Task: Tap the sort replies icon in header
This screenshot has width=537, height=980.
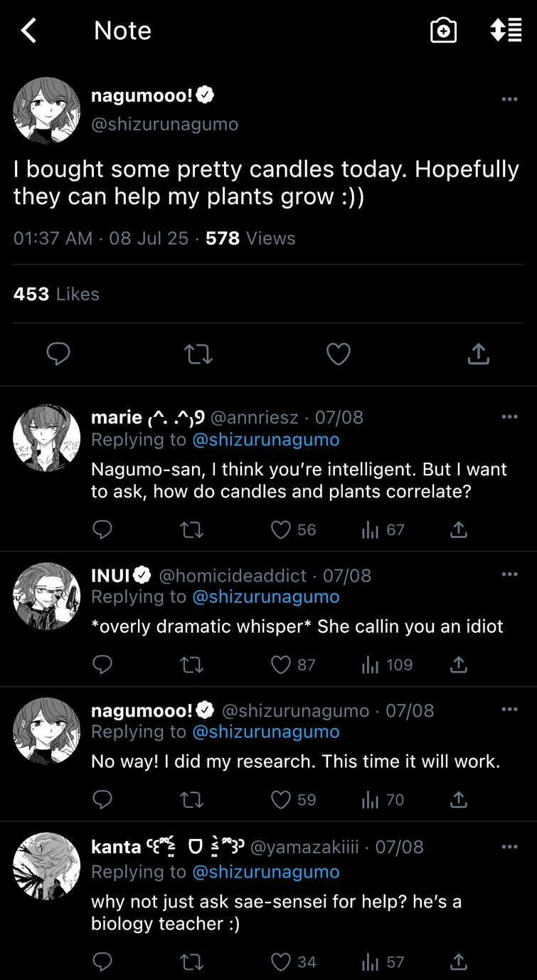Action: 506,31
